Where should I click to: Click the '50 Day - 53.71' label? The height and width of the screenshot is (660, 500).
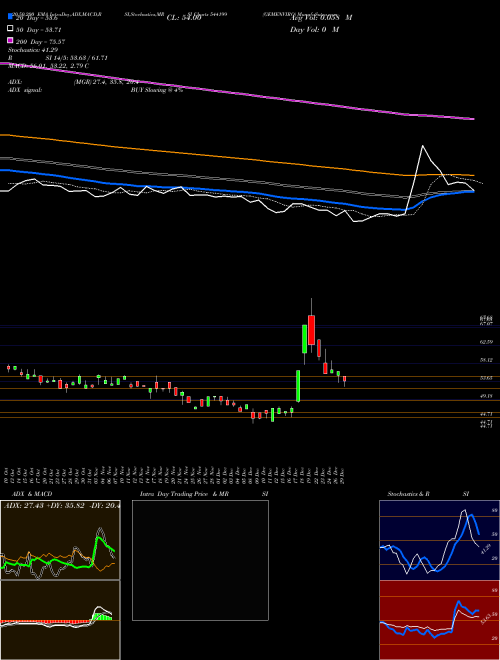(x=39, y=30)
